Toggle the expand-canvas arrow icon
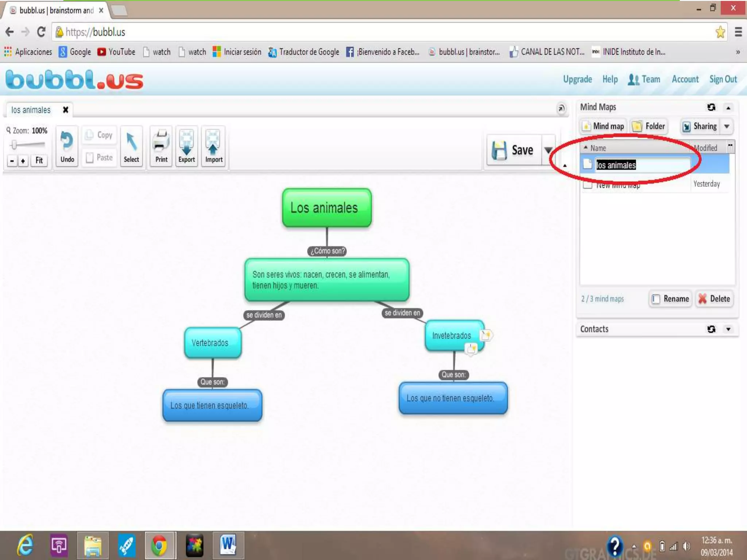Image resolution: width=747 pixels, height=560 pixels. tap(561, 108)
